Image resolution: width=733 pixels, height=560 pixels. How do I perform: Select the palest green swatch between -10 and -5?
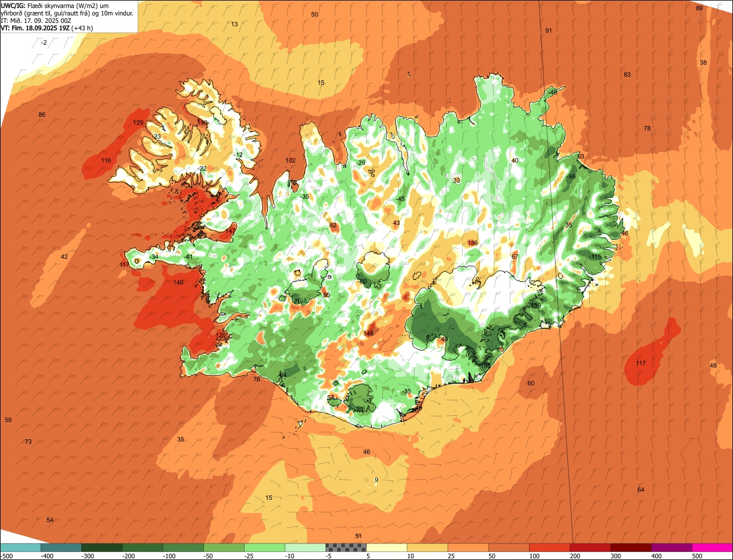(305, 547)
